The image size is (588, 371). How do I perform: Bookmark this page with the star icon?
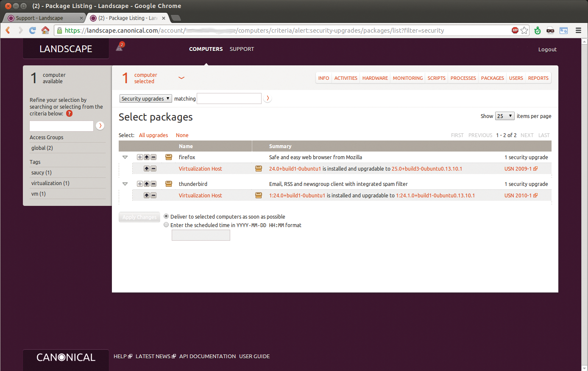524,30
